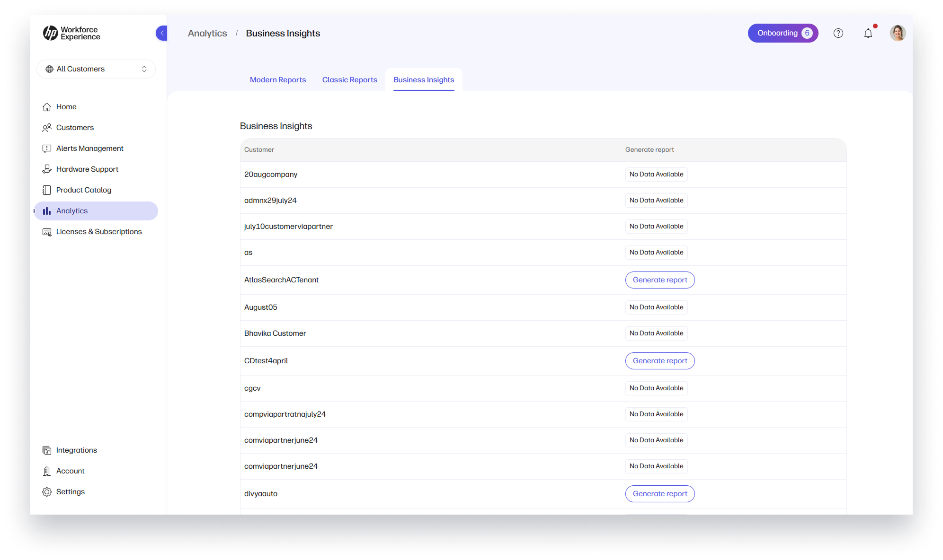Click the Analytics bar-chart icon
The height and width of the screenshot is (560, 943).
tap(47, 211)
